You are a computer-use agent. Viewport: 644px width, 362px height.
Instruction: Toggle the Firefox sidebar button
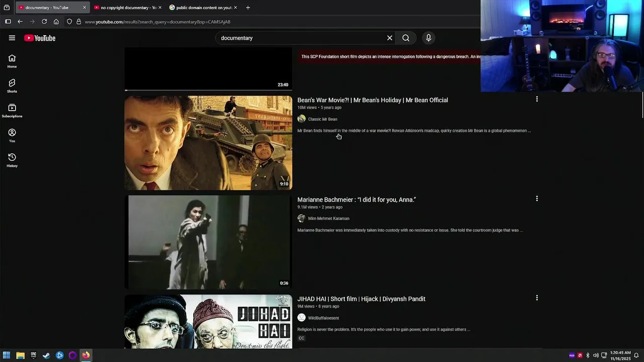click(x=8, y=22)
